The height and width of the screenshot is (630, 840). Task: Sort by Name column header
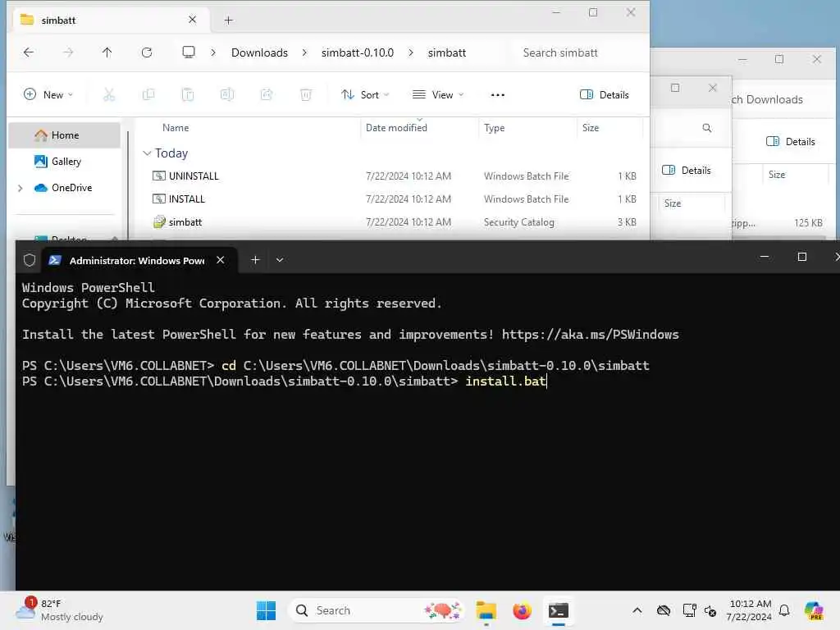(x=176, y=128)
